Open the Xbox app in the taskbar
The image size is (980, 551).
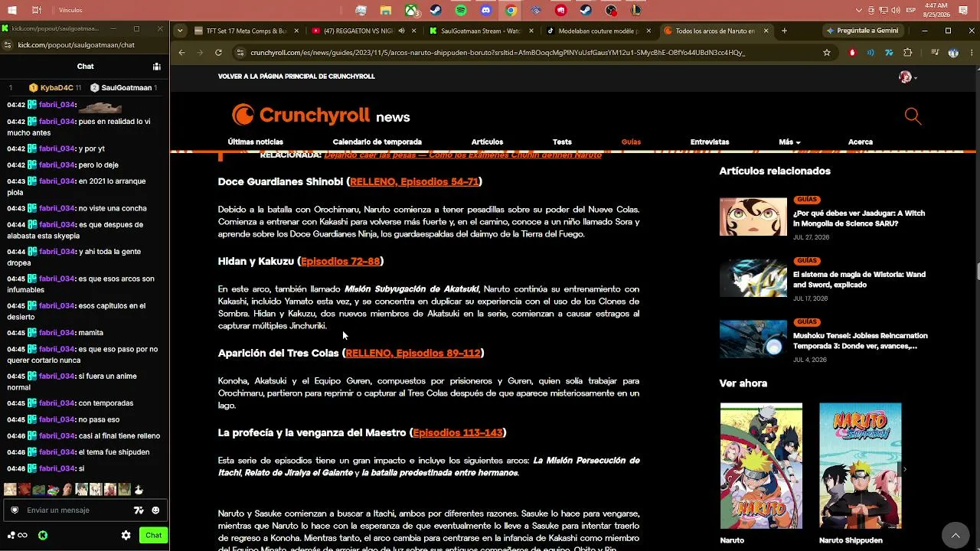tap(411, 11)
